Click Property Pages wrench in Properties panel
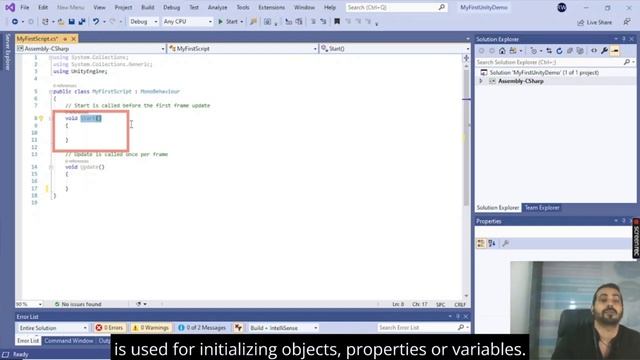The image size is (640, 360). click(x=505, y=243)
